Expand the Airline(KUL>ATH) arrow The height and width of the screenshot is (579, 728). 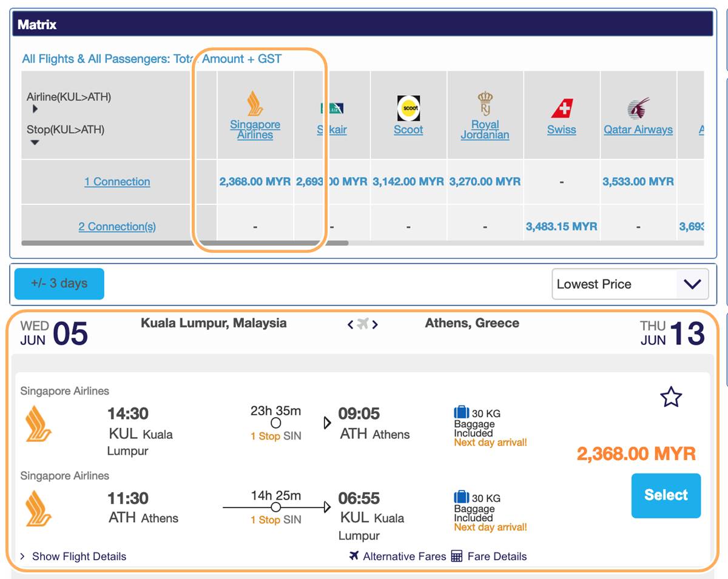[x=35, y=109]
